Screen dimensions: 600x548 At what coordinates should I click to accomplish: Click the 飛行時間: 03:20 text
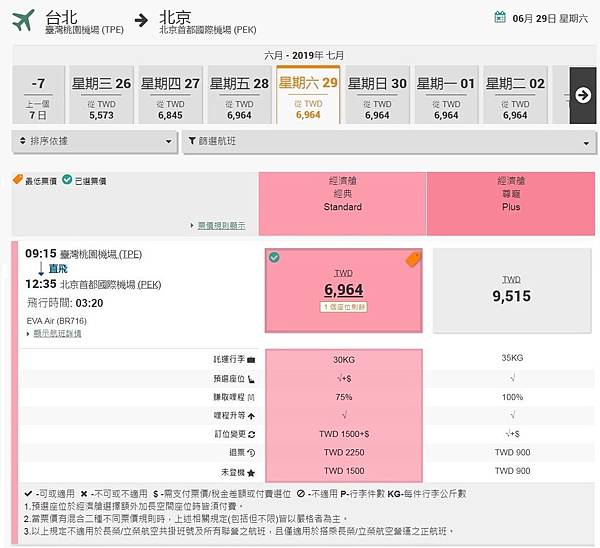tap(65, 303)
